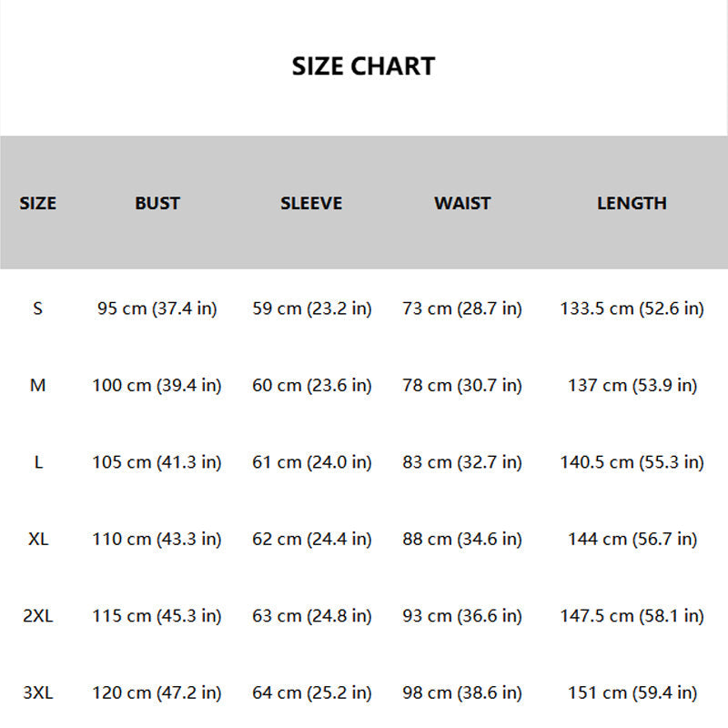Select the SLEEVE column header
The image size is (728, 728).
(x=311, y=203)
